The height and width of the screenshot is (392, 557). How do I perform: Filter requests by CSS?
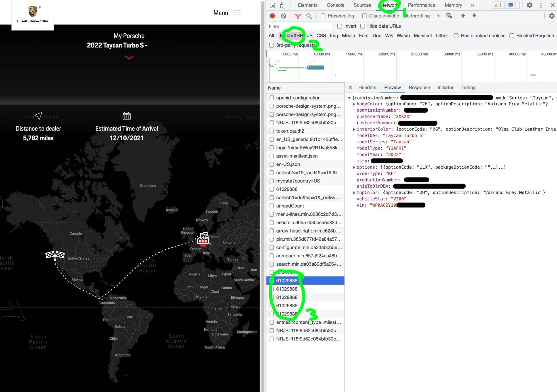point(321,35)
